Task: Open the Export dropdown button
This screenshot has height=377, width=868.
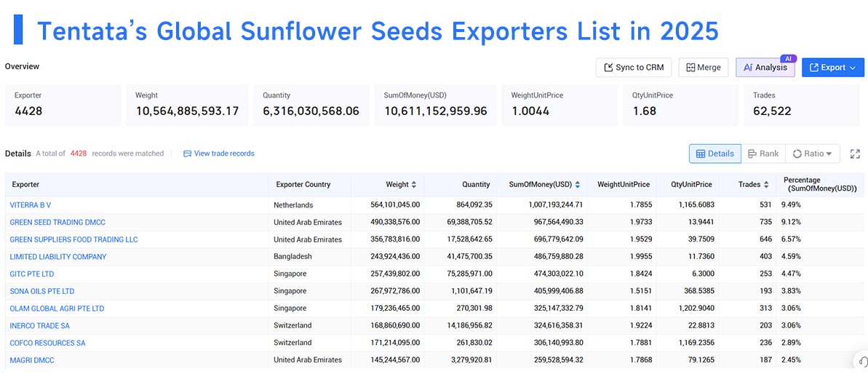Action: tap(832, 68)
